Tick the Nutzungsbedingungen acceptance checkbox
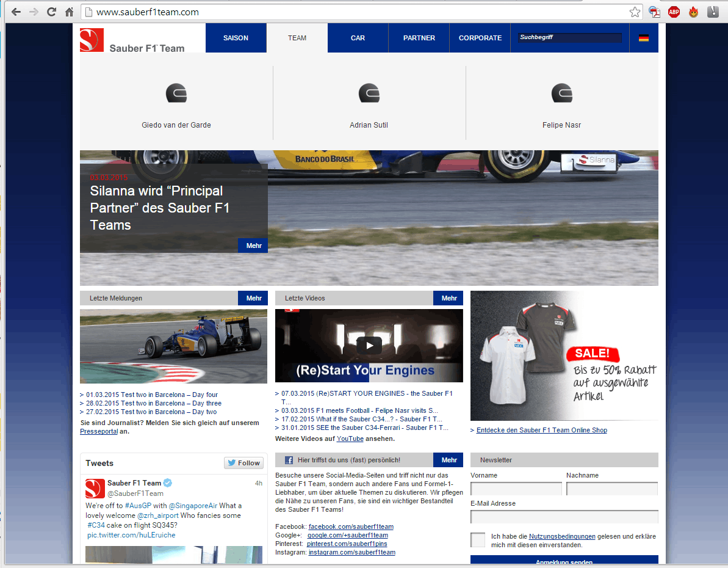The width and height of the screenshot is (728, 568). pyautogui.click(x=478, y=540)
